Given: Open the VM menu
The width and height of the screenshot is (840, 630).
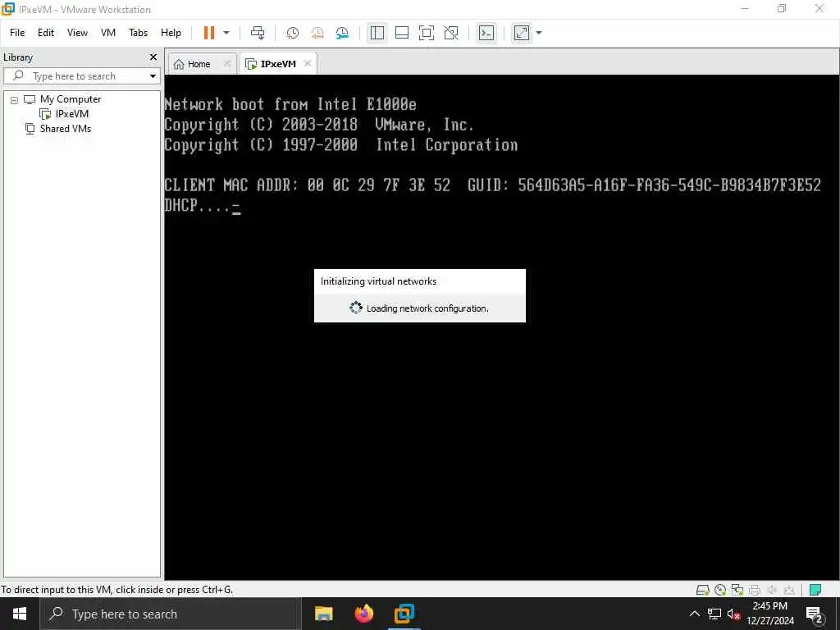Looking at the screenshot, I should point(108,33).
